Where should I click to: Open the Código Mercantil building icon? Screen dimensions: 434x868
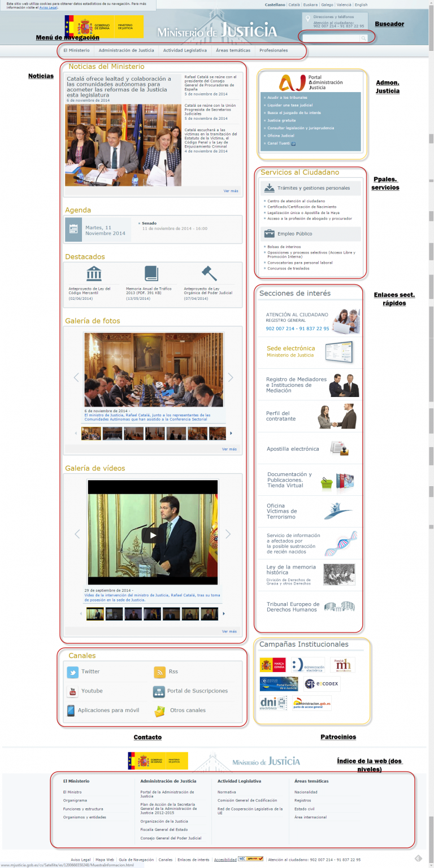(x=94, y=274)
